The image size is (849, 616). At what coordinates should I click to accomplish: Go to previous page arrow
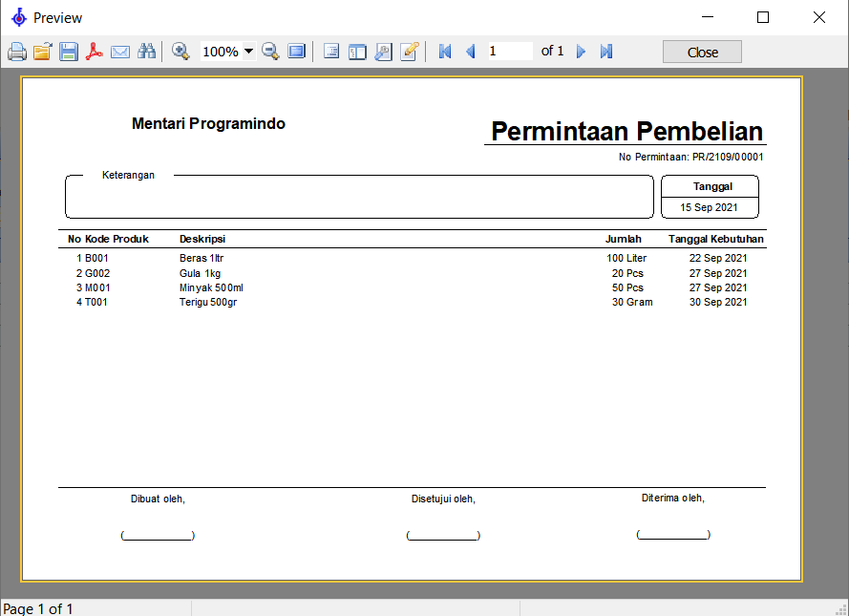coord(471,52)
